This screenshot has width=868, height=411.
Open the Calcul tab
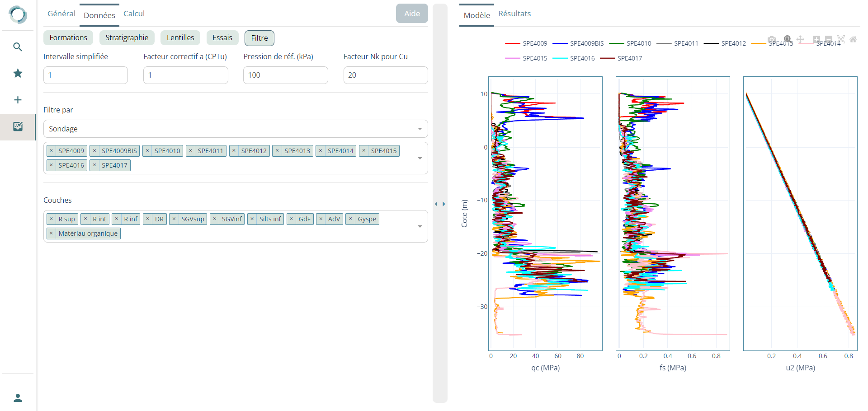pos(134,14)
